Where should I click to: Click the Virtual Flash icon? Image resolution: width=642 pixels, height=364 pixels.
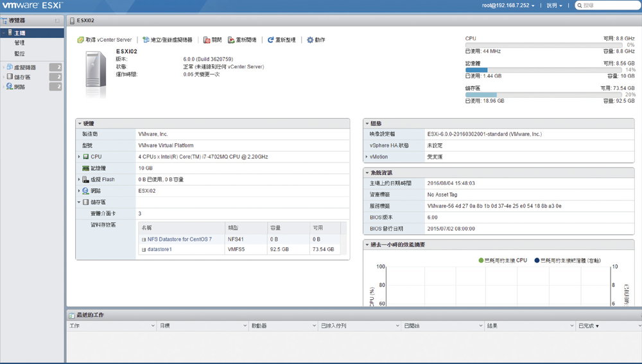(x=85, y=179)
